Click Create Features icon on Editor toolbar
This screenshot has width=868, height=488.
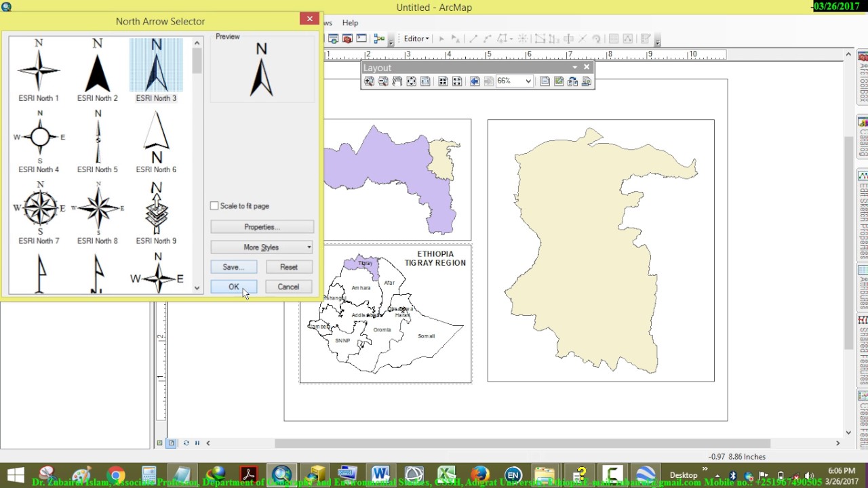tap(646, 39)
